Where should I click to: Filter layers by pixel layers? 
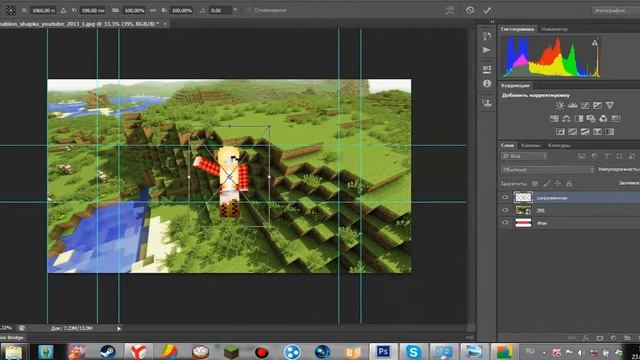[582, 156]
